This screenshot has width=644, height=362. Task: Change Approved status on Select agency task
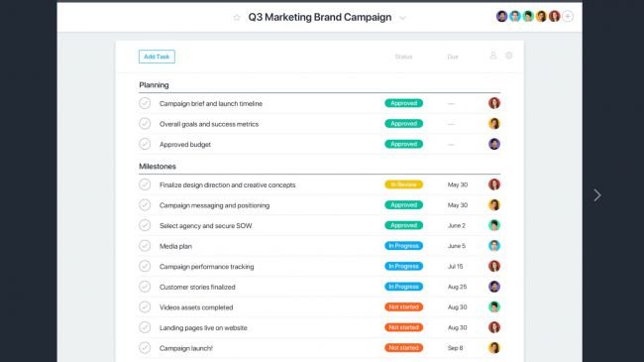pyautogui.click(x=403, y=225)
